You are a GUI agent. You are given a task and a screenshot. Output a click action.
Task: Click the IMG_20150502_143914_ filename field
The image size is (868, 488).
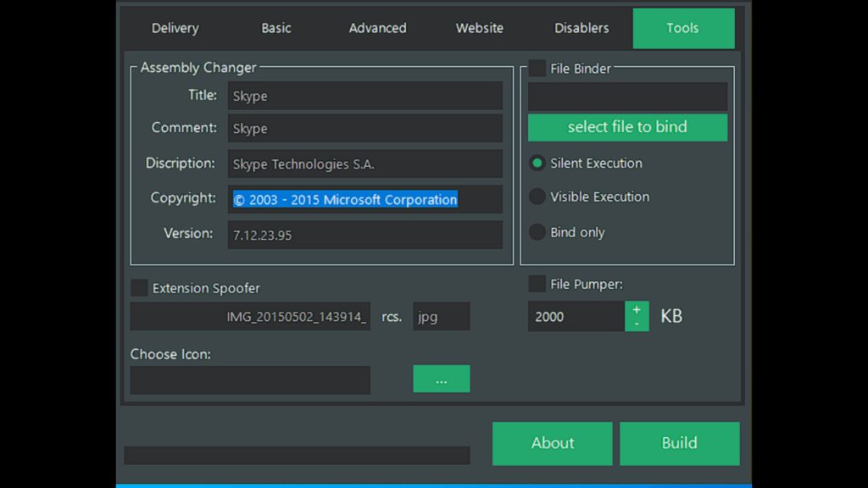pyautogui.click(x=250, y=317)
